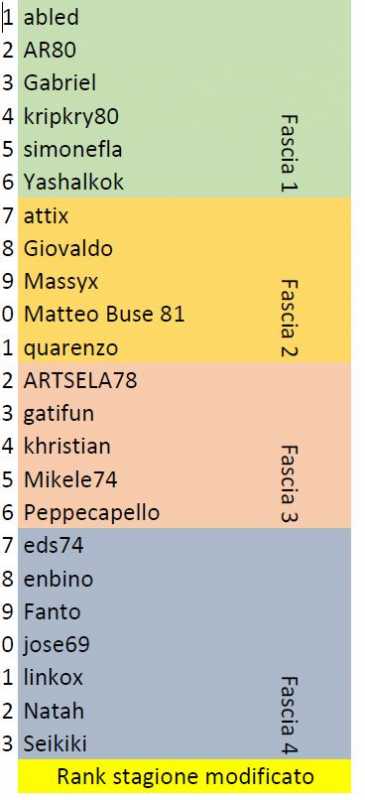Viewport: 365px width, 800px height.
Task: Select the cell containing abled
Action: pyautogui.click(x=51, y=17)
